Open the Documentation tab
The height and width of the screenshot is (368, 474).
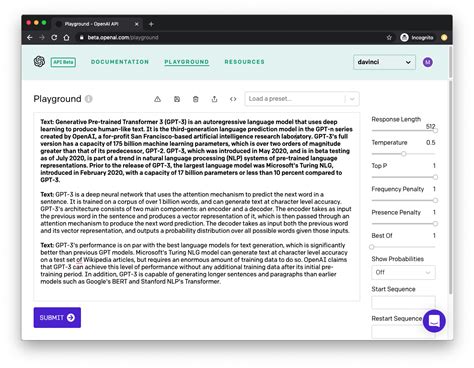[120, 62]
